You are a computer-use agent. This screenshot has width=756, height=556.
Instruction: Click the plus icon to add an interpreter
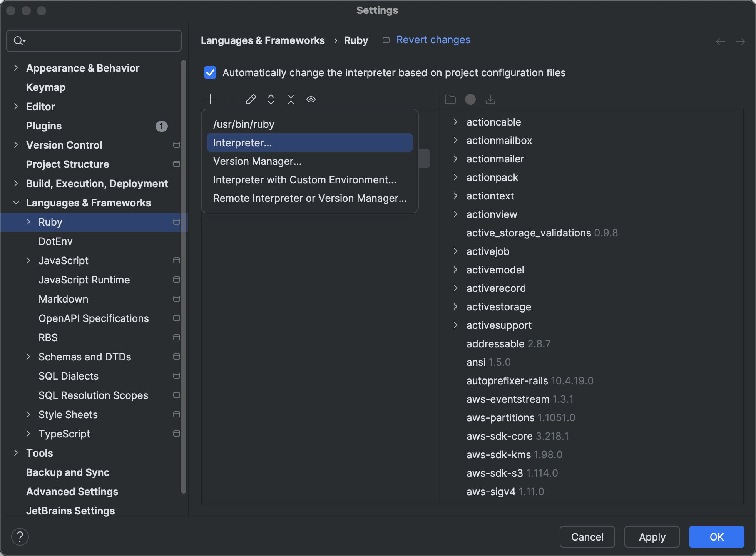[x=211, y=99]
